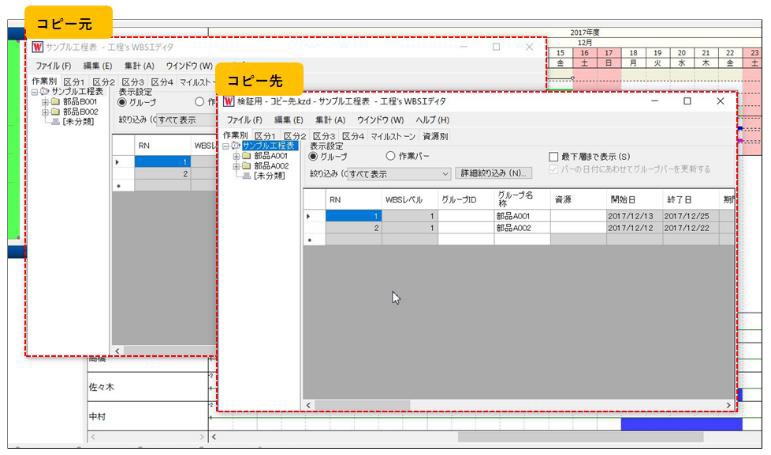Select the 作業バー radio button
This screenshot has height=455, width=771.
coord(391,157)
